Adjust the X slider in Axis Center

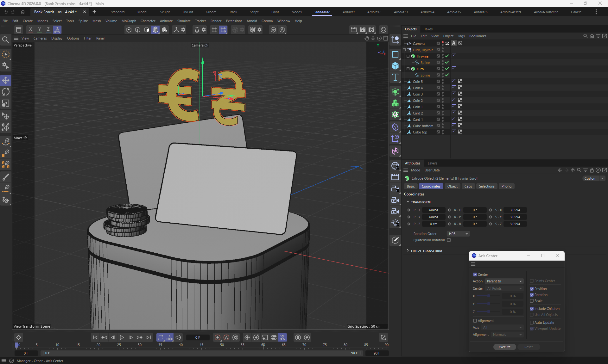[488, 296]
